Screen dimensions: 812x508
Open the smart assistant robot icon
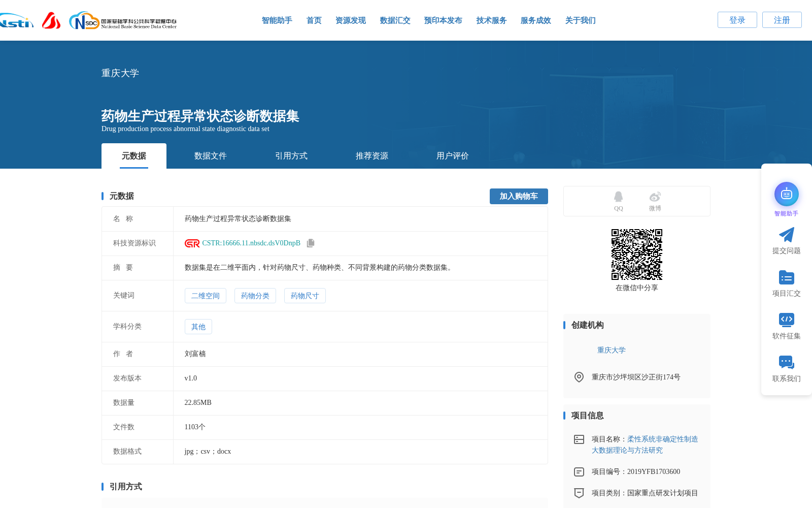pyautogui.click(x=787, y=194)
